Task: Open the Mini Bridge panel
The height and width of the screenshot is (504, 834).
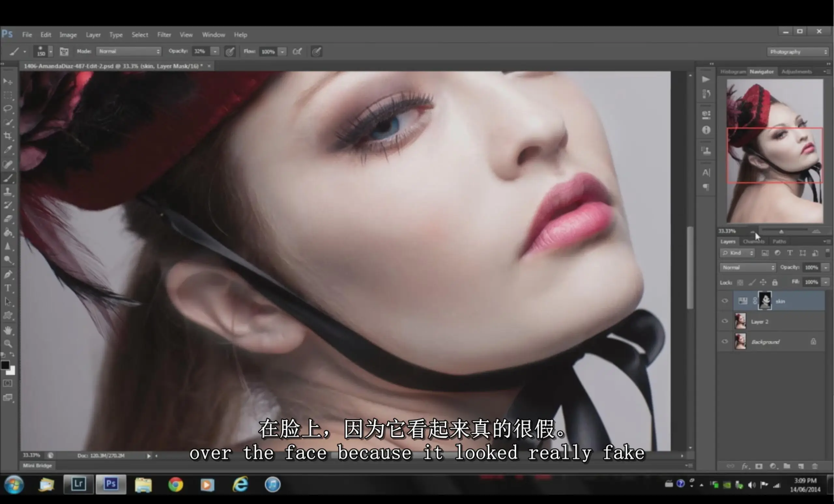Action: [x=37, y=466]
